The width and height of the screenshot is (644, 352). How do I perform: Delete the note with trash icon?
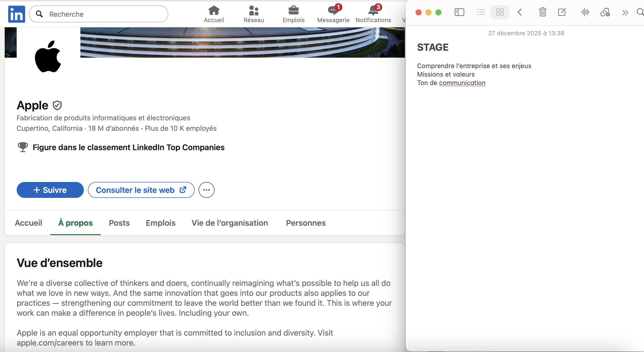542,12
